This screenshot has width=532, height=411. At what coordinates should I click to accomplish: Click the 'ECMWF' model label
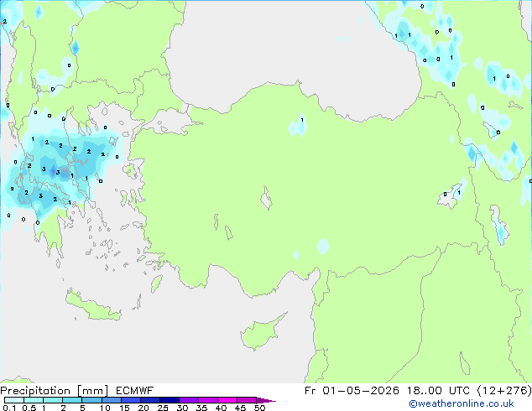point(134,391)
